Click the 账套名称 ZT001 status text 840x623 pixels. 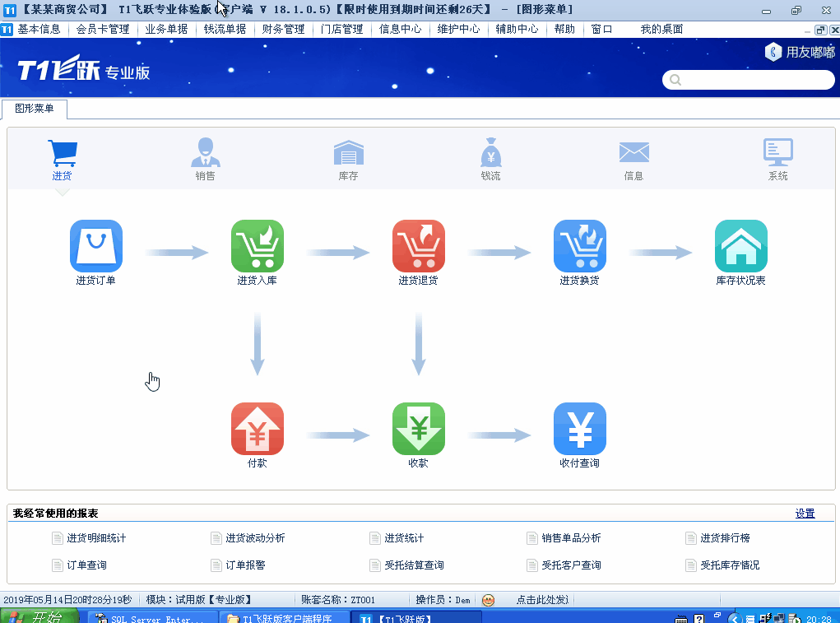pyautogui.click(x=337, y=600)
